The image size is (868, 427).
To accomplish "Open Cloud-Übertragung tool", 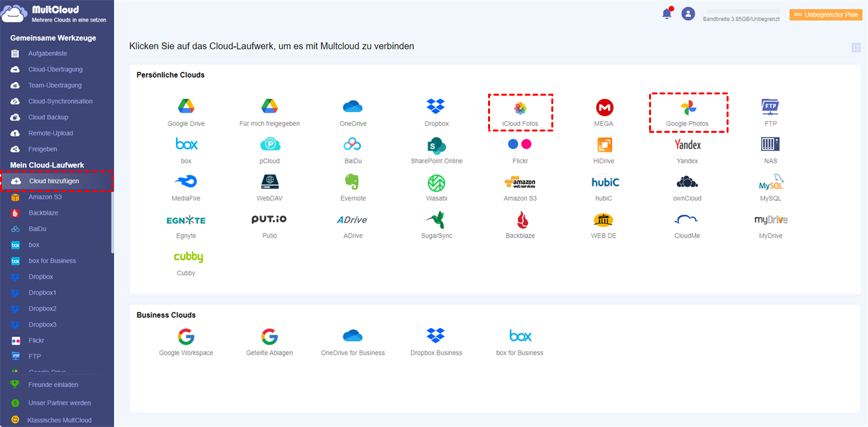I will click(57, 69).
